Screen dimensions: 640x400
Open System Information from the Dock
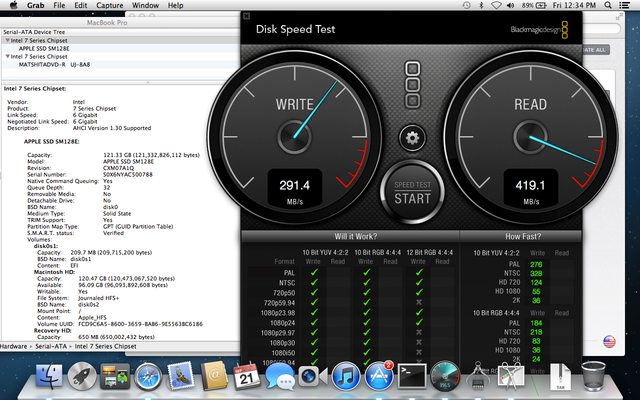(478, 376)
